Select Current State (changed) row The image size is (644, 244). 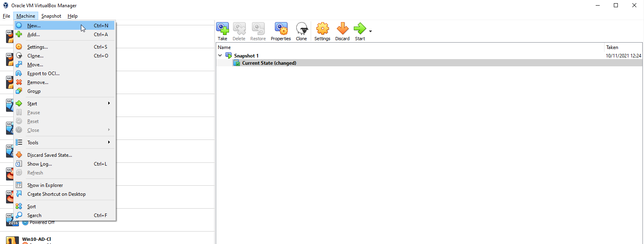pos(269,63)
